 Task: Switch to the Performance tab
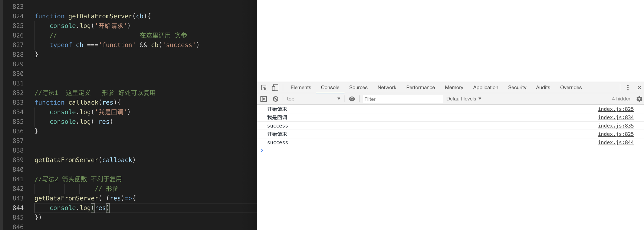(x=421, y=87)
